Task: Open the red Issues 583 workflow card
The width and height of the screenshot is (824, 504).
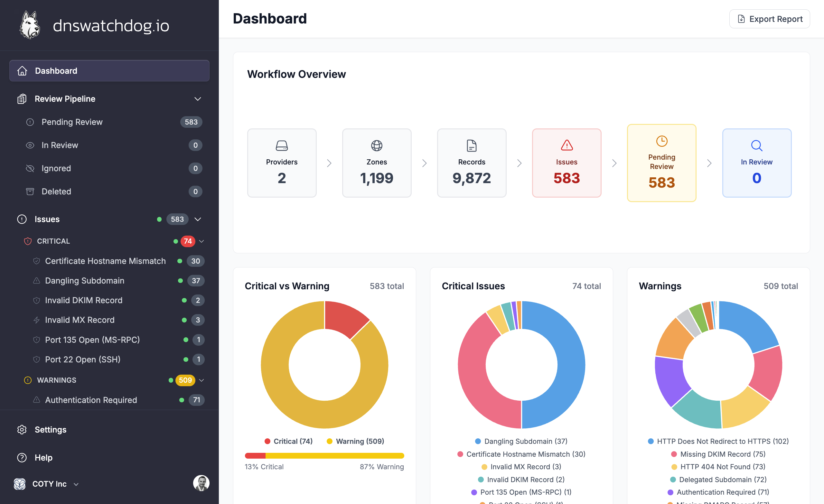Action: pyautogui.click(x=567, y=163)
